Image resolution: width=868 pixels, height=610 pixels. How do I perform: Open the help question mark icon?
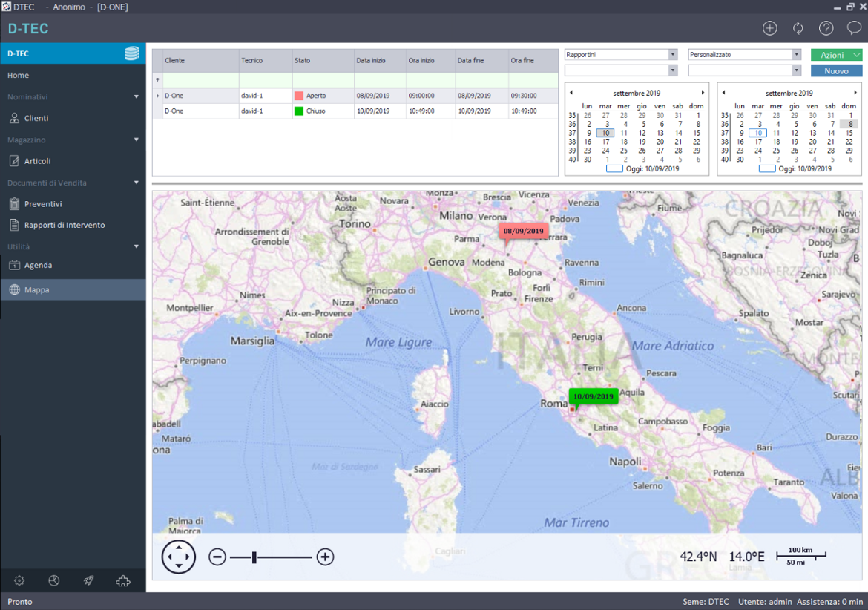click(824, 27)
